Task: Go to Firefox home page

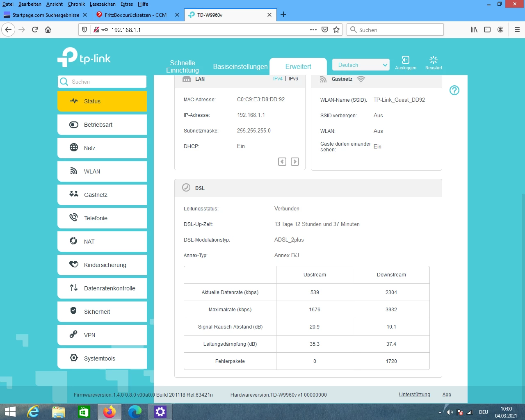Action: tap(48, 30)
